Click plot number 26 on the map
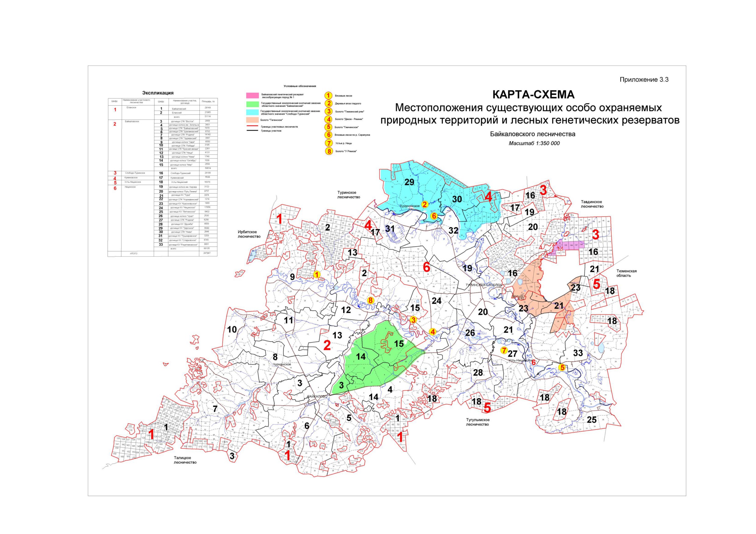756x534 pixels. [x=470, y=333]
